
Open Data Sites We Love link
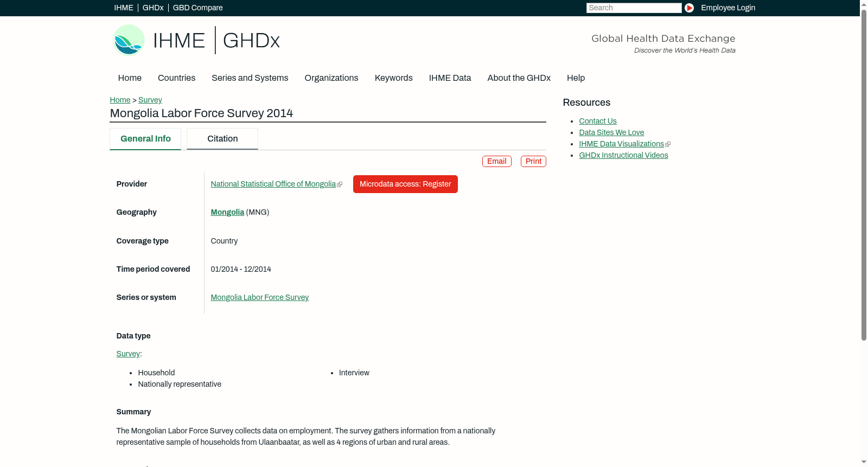[x=611, y=133]
